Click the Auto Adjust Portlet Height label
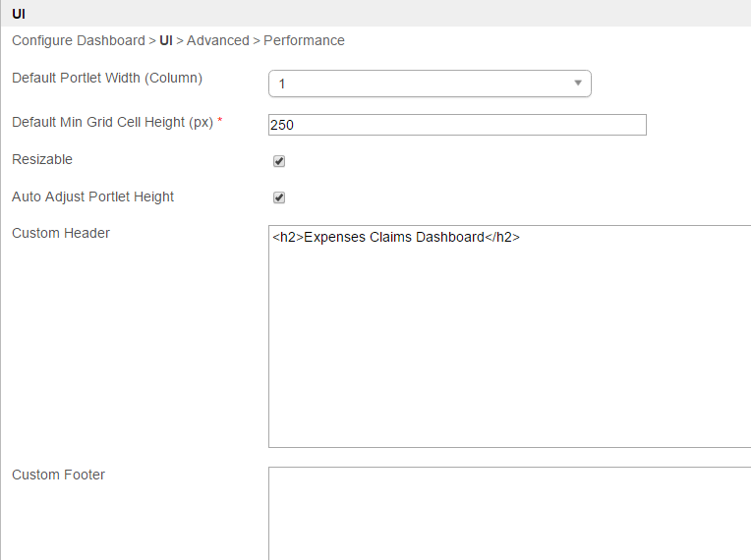 pos(92,196)
